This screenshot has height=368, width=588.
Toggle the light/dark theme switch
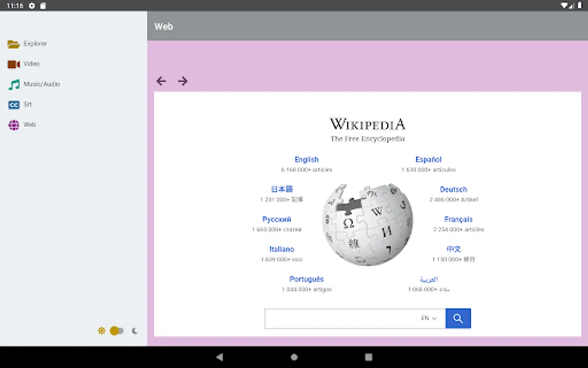117,330
